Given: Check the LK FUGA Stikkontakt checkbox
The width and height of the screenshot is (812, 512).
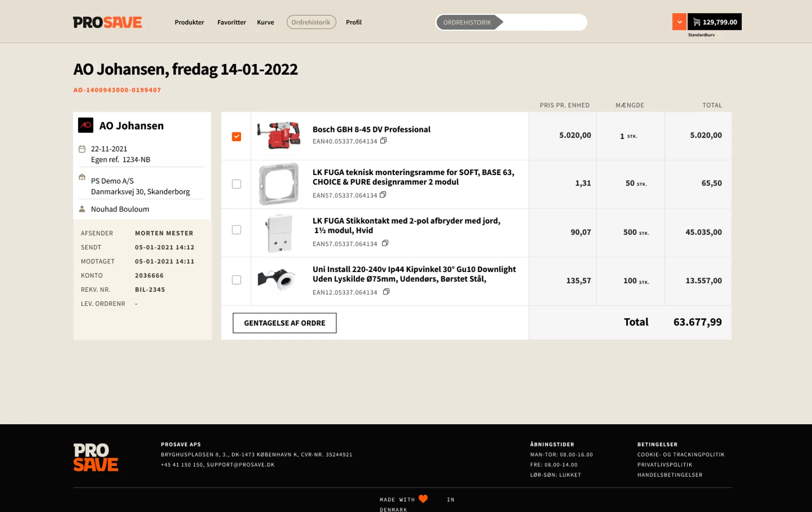Looking at the screenshot, I should click(x=236, y=230).
